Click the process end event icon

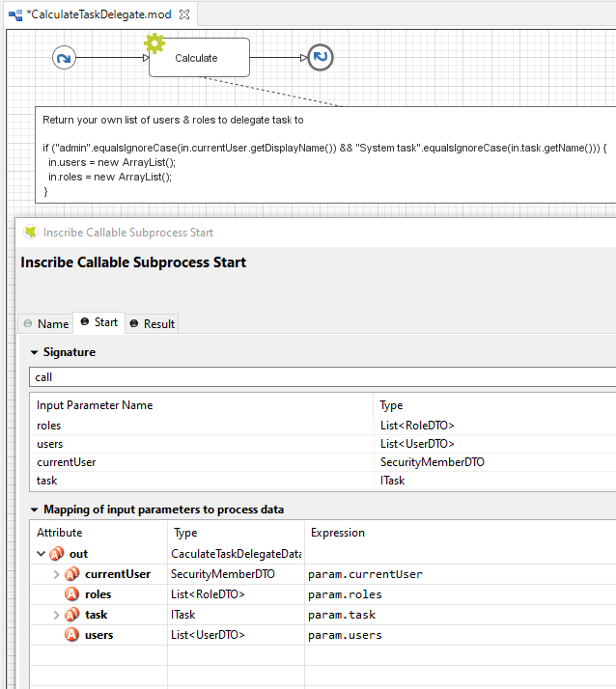[x=321, y=58]
